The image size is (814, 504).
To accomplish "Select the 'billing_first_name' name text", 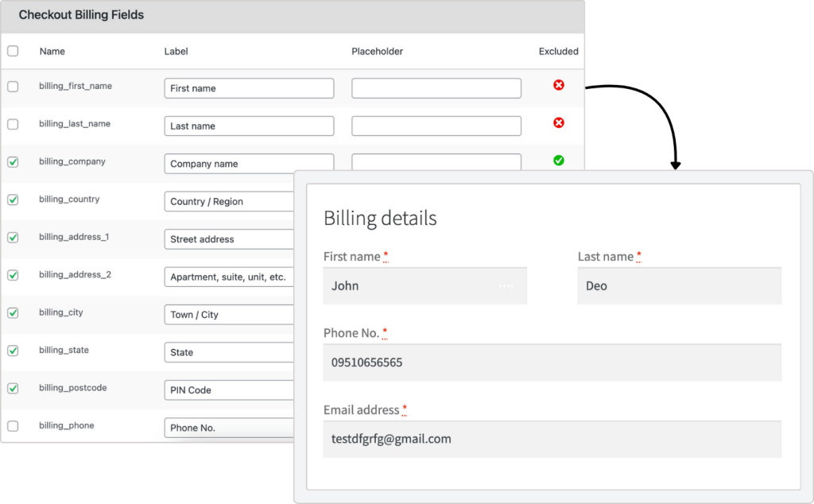I will 76,86.
